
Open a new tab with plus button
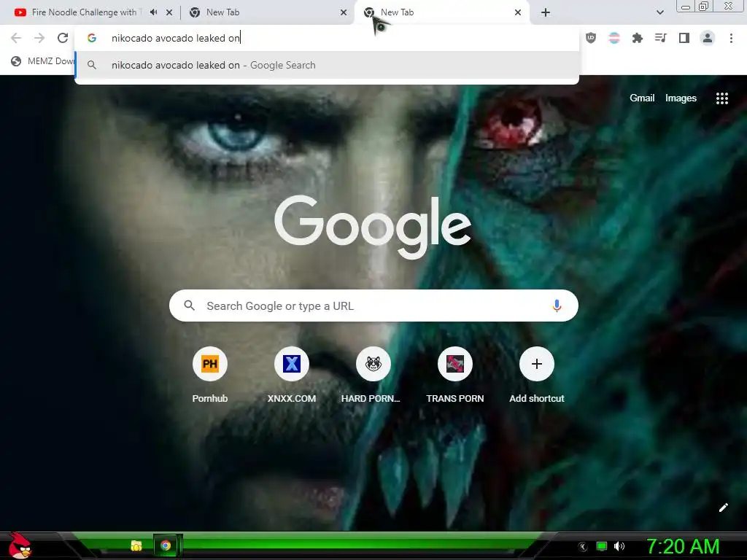pyautogui.click(x=546, y=12)
